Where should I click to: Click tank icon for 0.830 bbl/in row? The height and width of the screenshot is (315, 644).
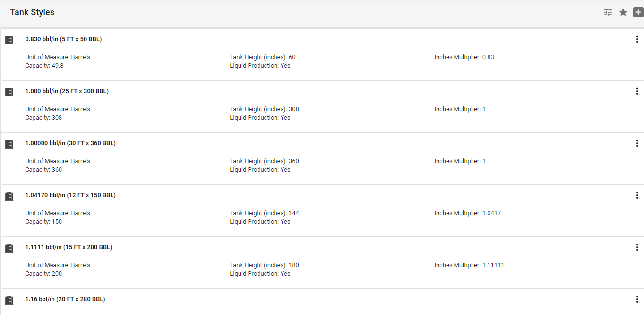[9, 40]
